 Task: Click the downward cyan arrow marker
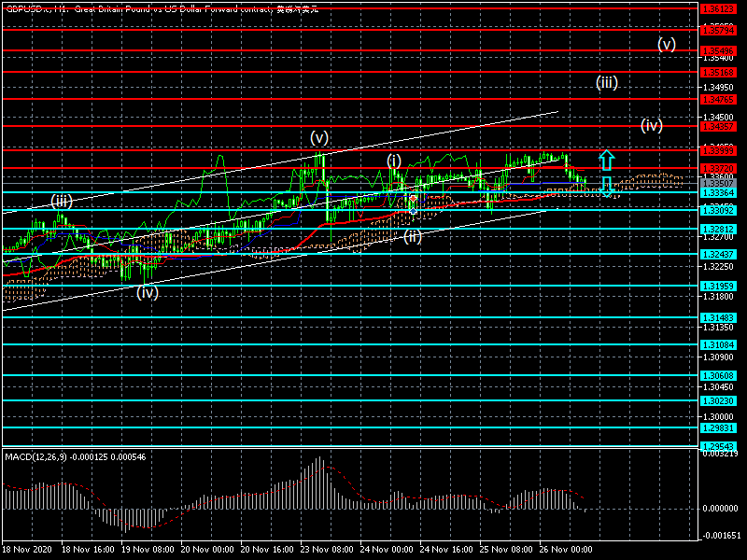pyautogui.click(x=606, y=187)
